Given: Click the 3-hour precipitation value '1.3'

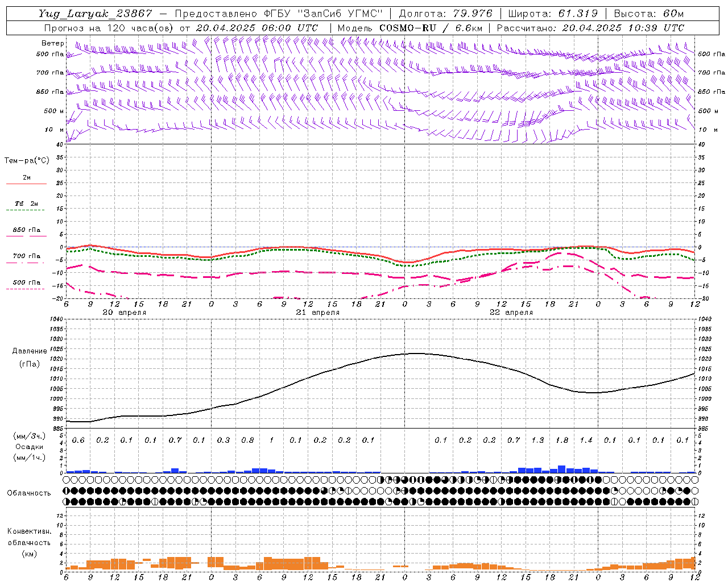Looking at the screenshot, I should [x=537, y=440].
